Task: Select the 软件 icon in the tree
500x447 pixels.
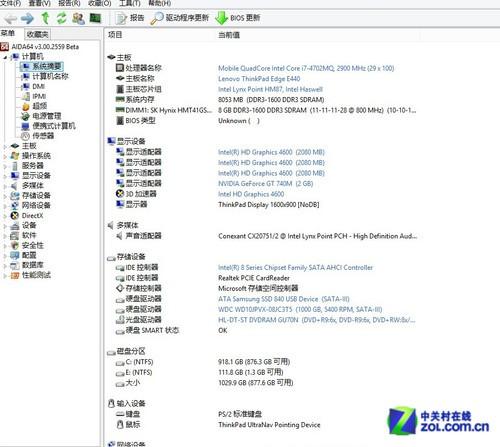Action: coord(15,236)
